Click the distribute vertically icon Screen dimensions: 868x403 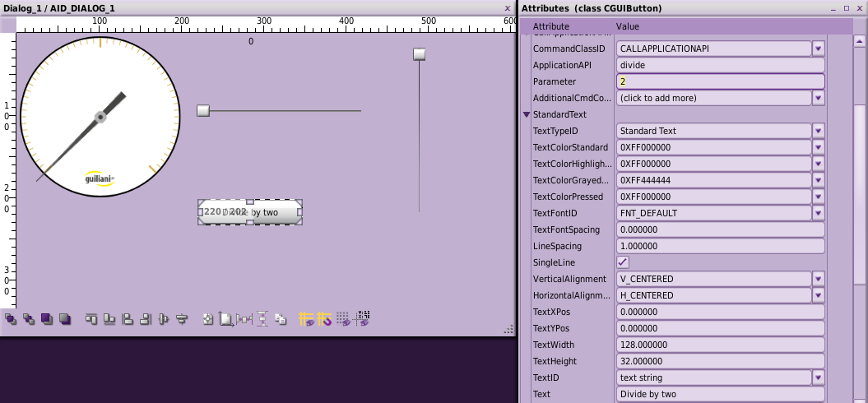(262, 318)
